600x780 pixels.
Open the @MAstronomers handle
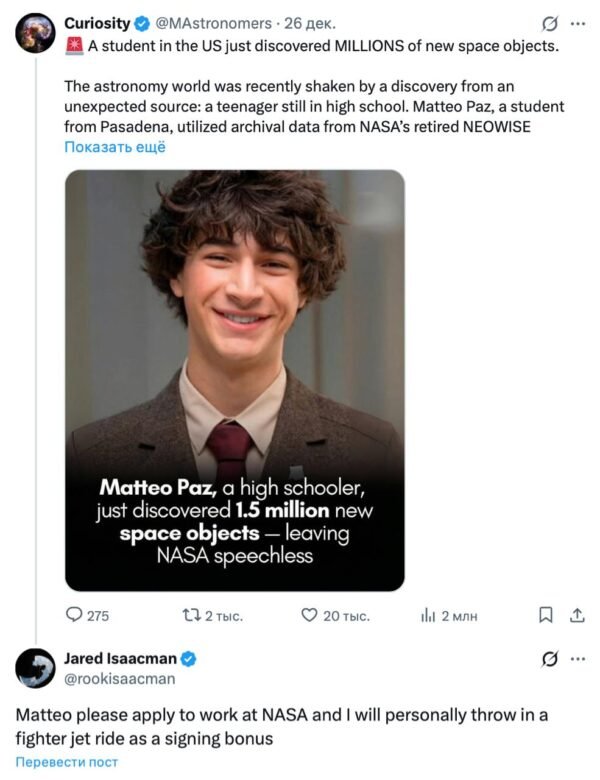(214, 23)
